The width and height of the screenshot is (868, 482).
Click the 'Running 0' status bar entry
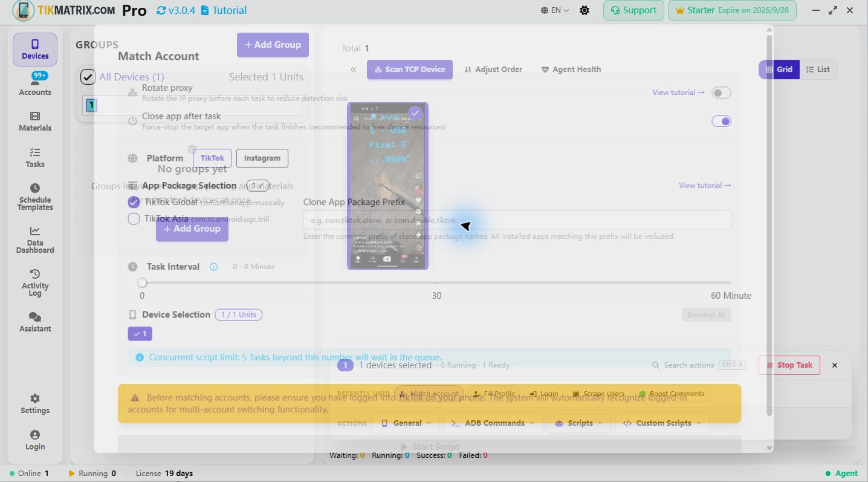(92, 474)
